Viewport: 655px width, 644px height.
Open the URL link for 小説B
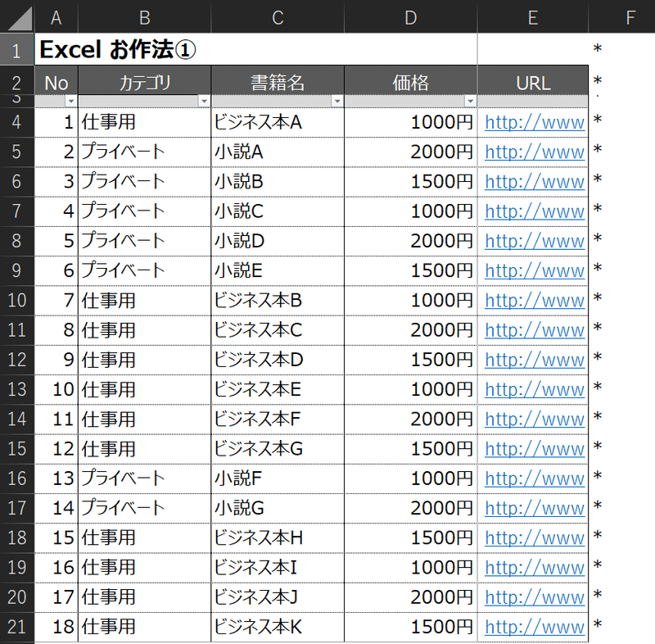coord(535,182)
